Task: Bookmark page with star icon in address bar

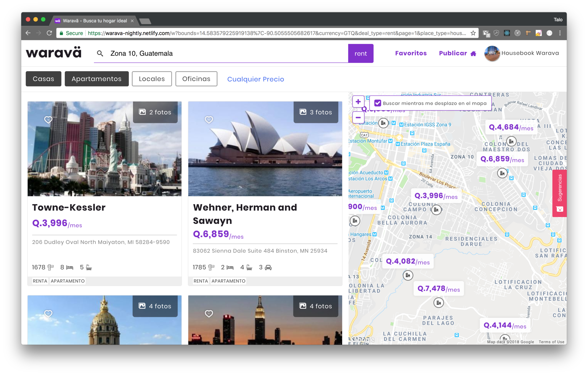Action: point(473,33)
